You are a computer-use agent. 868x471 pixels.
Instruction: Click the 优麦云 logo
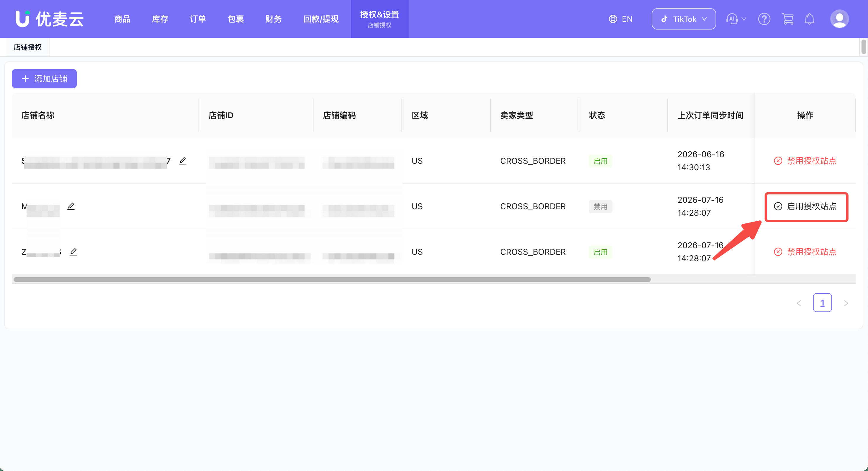(50, 19)
